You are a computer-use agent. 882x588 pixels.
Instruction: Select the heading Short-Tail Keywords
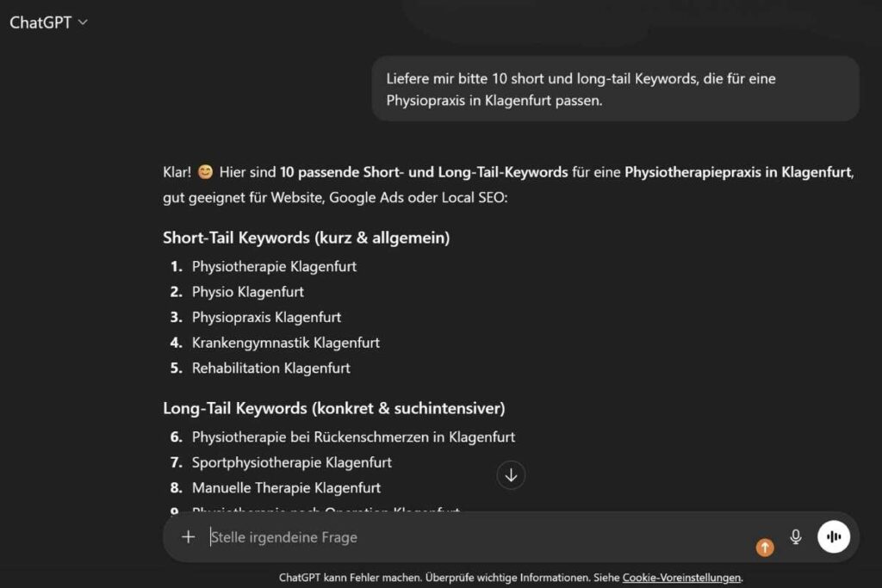coord(306,238)
